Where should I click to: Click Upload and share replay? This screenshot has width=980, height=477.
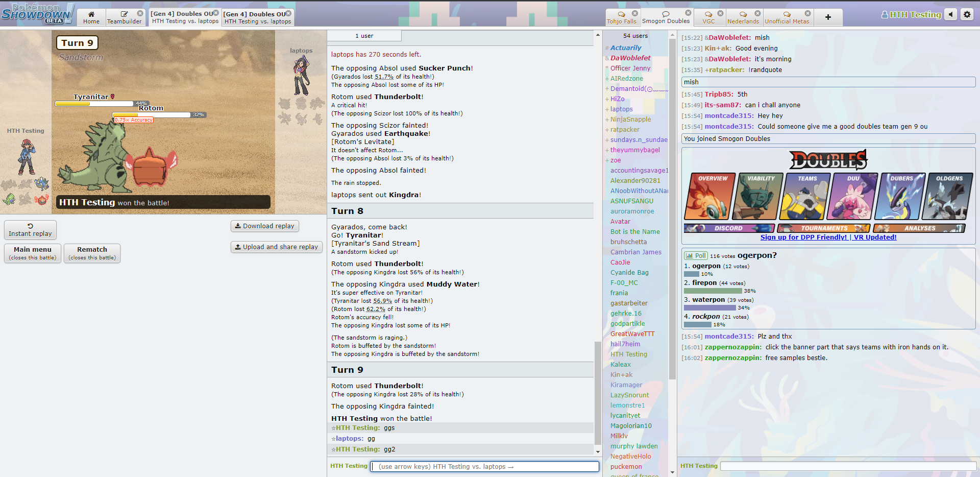tap(276, 247)
